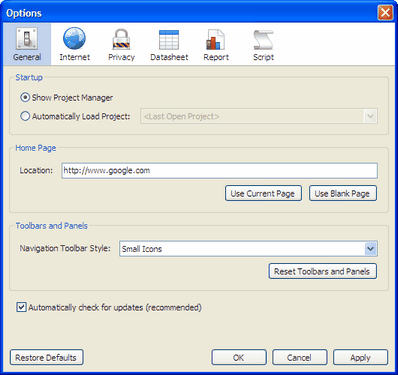Focus the home page Location field
This screenshot has width=398, height=375.
[x=219, y=171]
